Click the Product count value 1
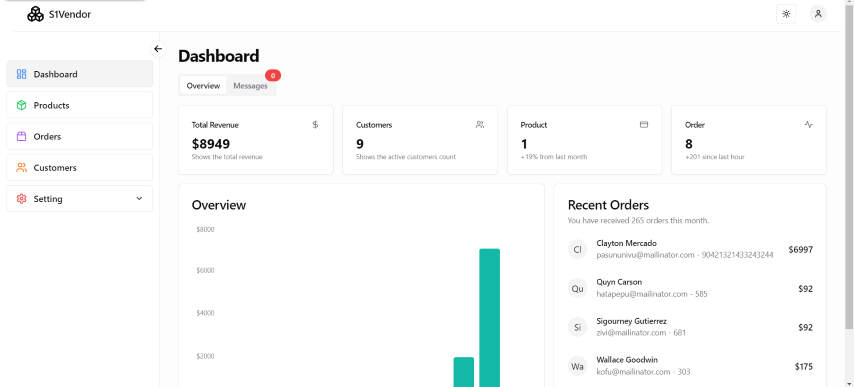 click(524, 144)
